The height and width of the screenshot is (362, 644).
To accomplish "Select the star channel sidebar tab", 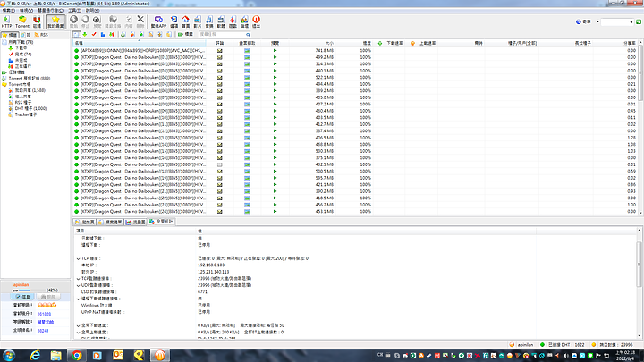I will tap(10, 35).
